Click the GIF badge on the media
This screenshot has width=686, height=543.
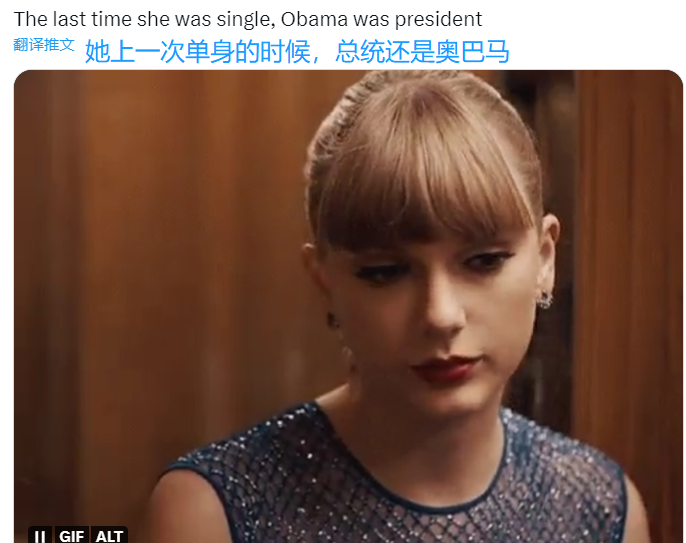coord(71,536)
